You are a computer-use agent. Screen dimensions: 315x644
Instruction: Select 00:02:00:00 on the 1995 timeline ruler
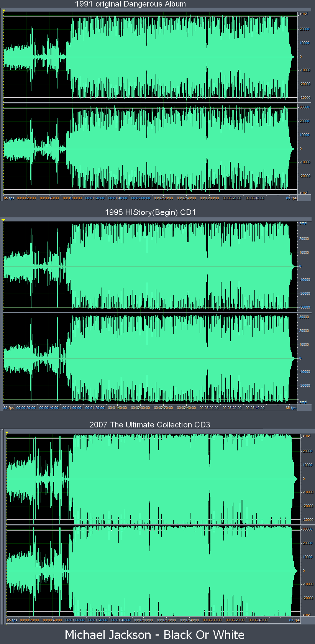pos(141,408)
